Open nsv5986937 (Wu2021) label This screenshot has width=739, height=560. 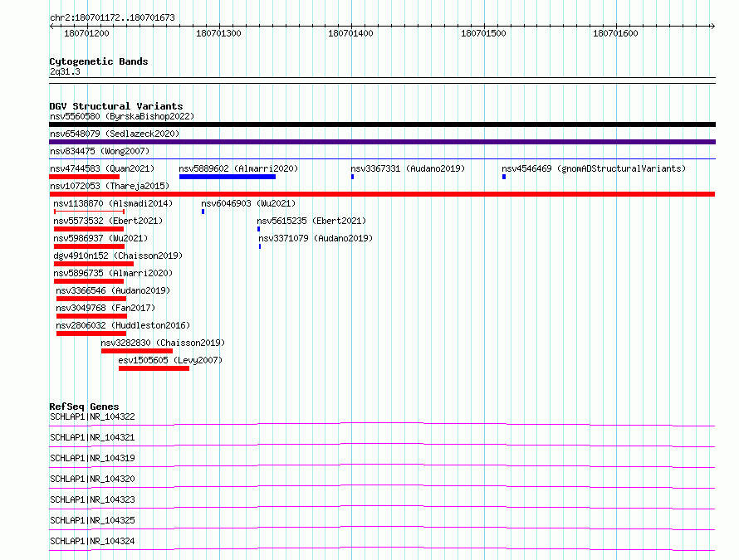(x=100, y=238)
